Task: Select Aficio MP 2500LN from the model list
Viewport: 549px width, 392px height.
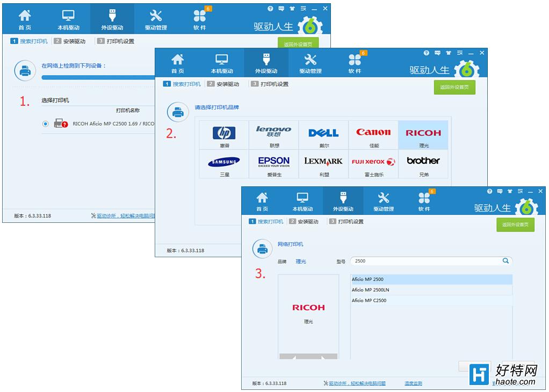Action: [x=431, y=290]
